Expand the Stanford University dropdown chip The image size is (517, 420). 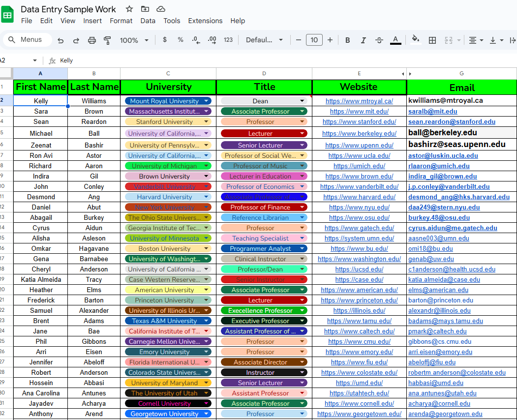tap(206, 121)
